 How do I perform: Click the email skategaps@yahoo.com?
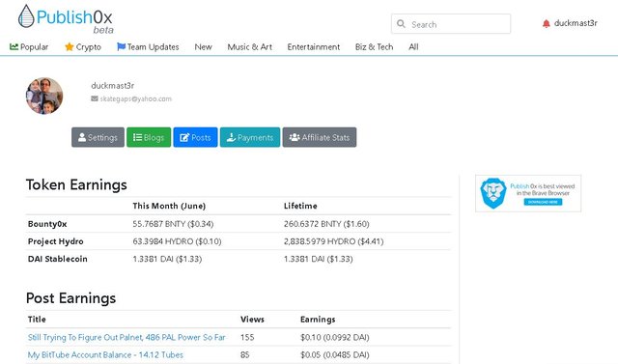point(135,98)
